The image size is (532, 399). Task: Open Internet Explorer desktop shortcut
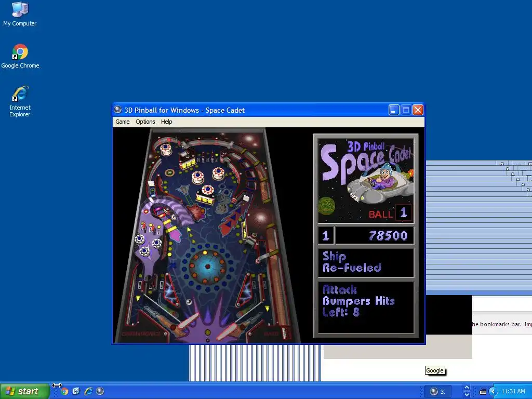coord(20,101)
